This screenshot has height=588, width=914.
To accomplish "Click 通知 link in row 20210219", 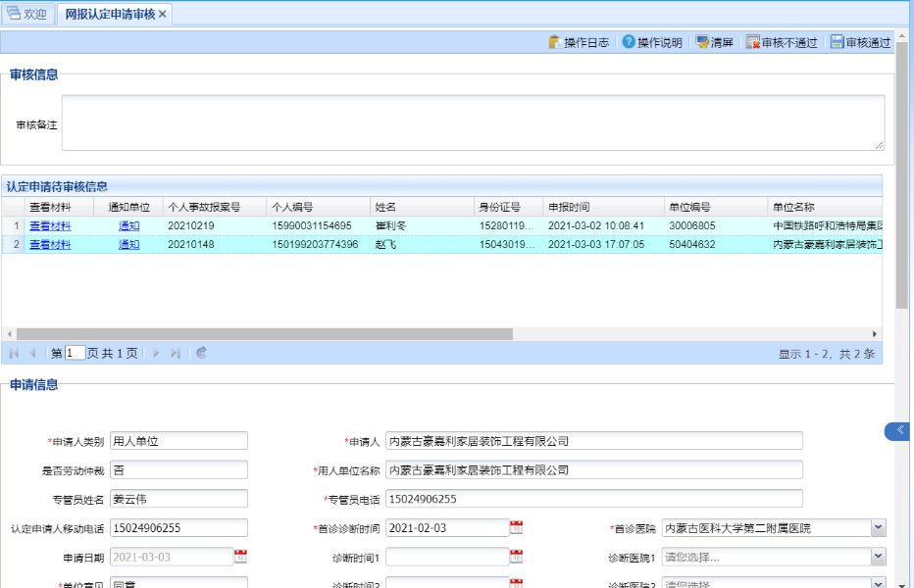I will click(128, 225).
